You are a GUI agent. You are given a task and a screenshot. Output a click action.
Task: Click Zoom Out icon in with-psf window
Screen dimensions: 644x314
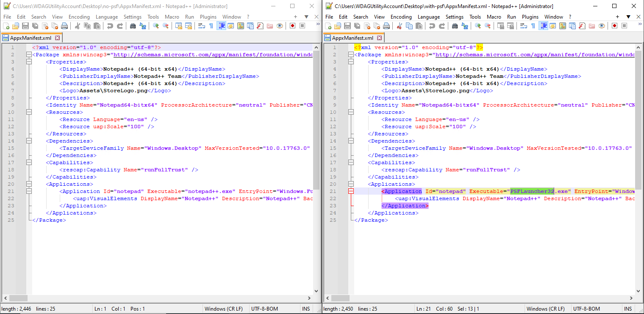[488, 26]
